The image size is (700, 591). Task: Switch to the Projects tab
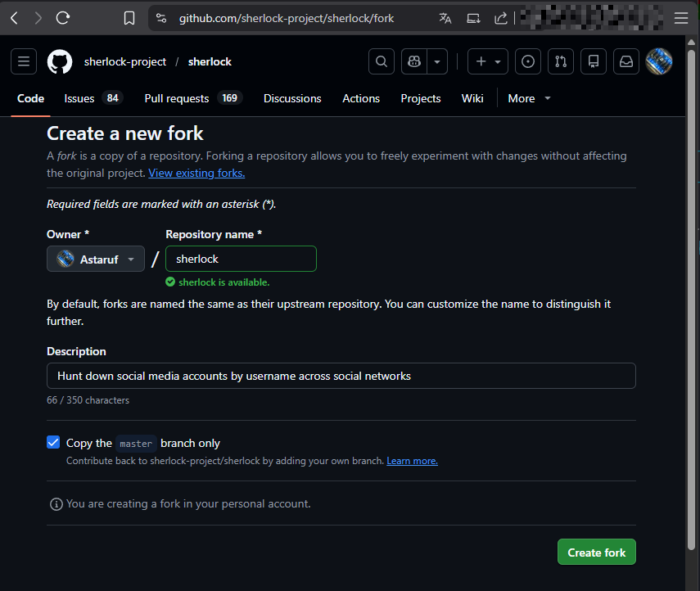pyautogui.click(x=421, y=98)
